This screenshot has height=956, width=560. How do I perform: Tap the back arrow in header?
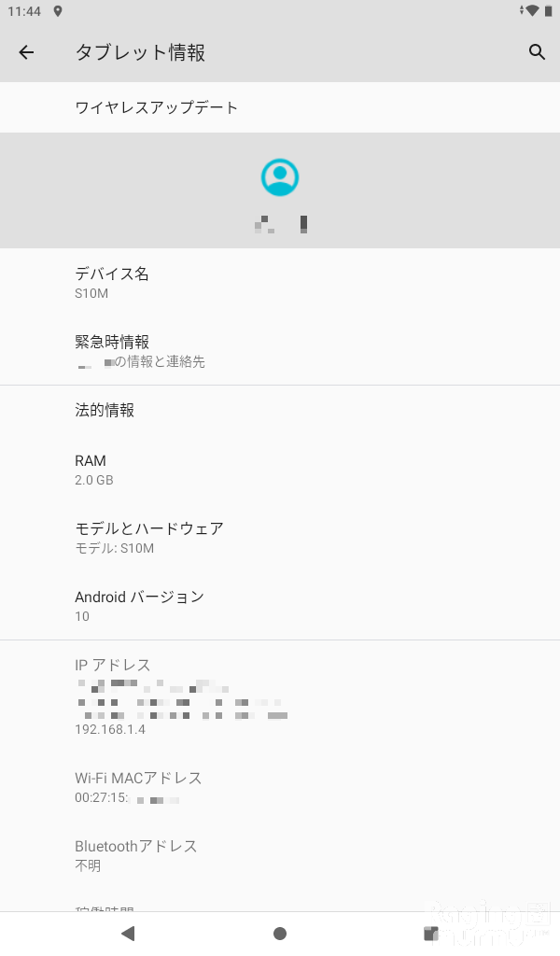[x=26, y=52]
